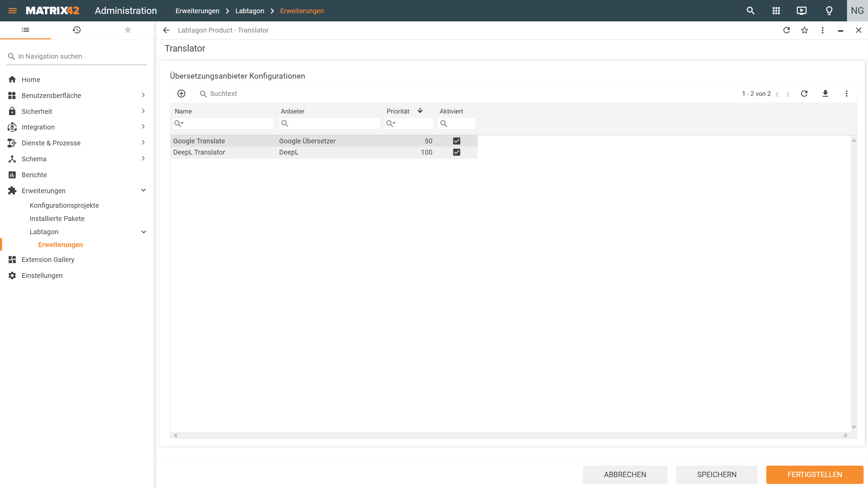
Task: Click grid horizontal scrollbar right arrow
Action: (x=846, y=435)
